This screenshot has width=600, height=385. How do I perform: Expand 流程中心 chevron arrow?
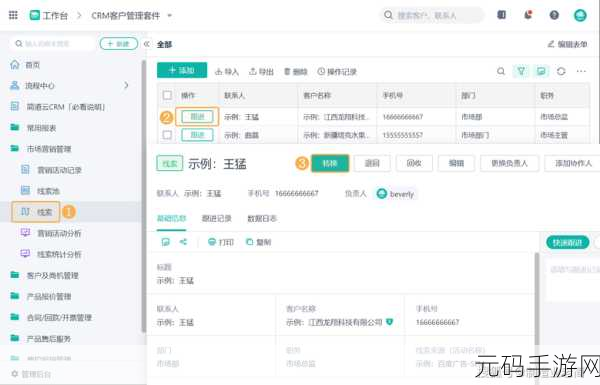click(x=126, y=85)
